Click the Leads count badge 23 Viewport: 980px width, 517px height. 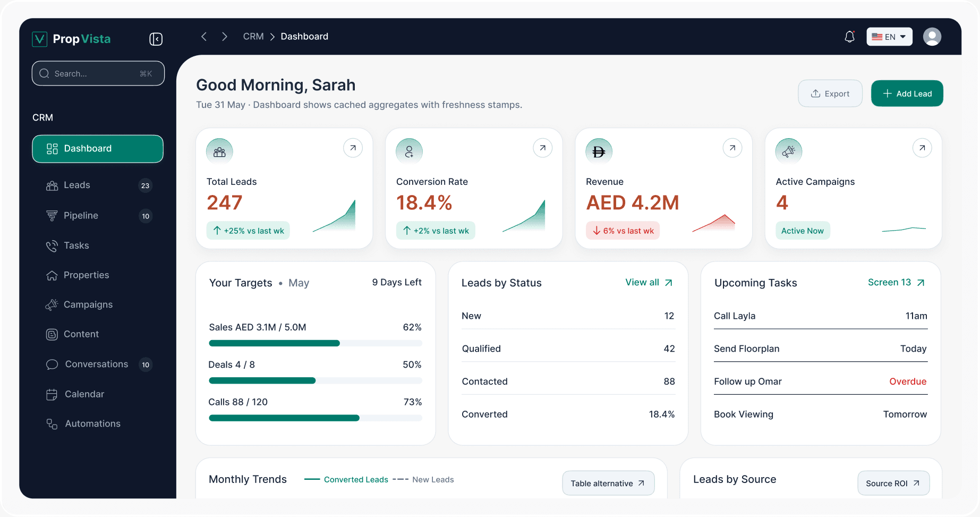(x=145, y=185)
